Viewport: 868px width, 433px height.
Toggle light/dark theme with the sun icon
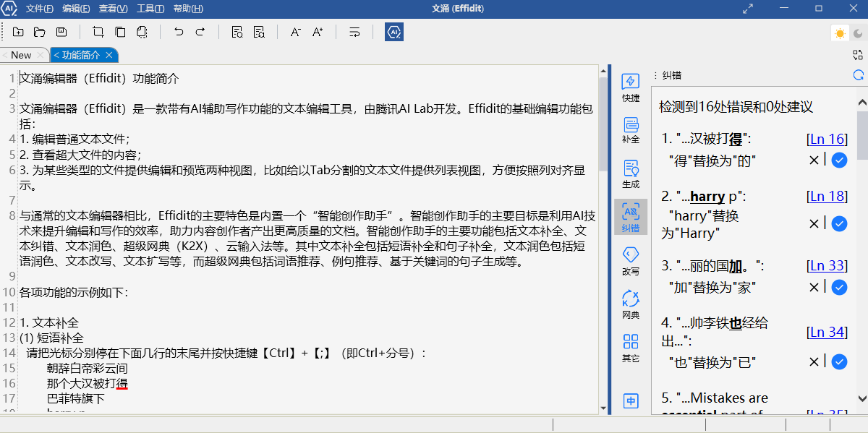pos(839,33)
